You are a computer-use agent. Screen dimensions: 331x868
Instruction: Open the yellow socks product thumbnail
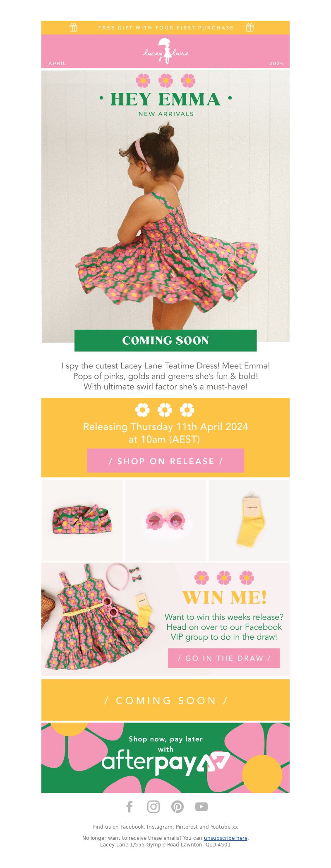tap(249, 520)
